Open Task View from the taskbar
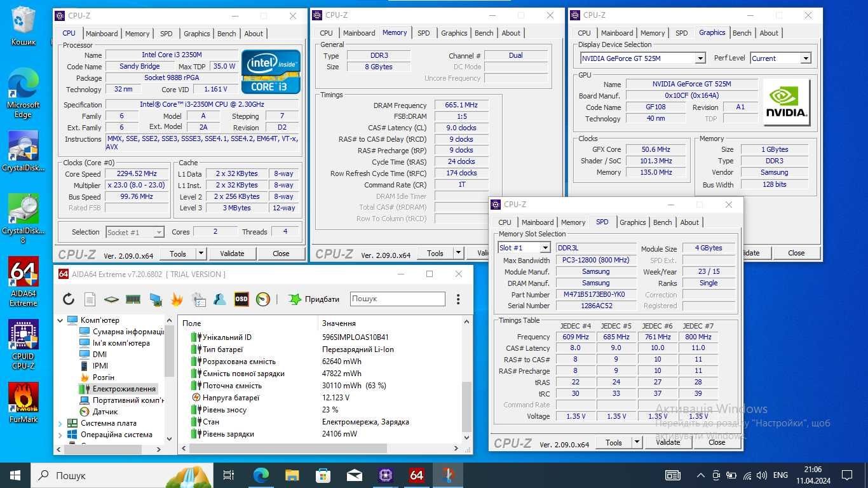Image resolution: width=868 pixels, height=488 pixels. 229,475
